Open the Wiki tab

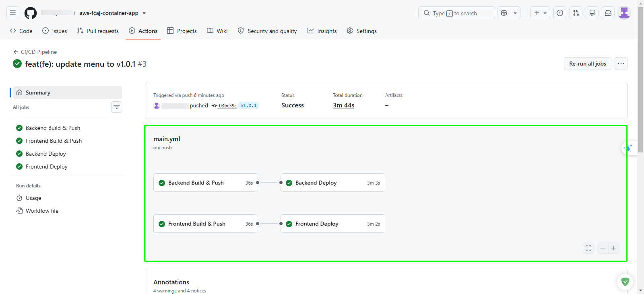(x=217, y=31)
